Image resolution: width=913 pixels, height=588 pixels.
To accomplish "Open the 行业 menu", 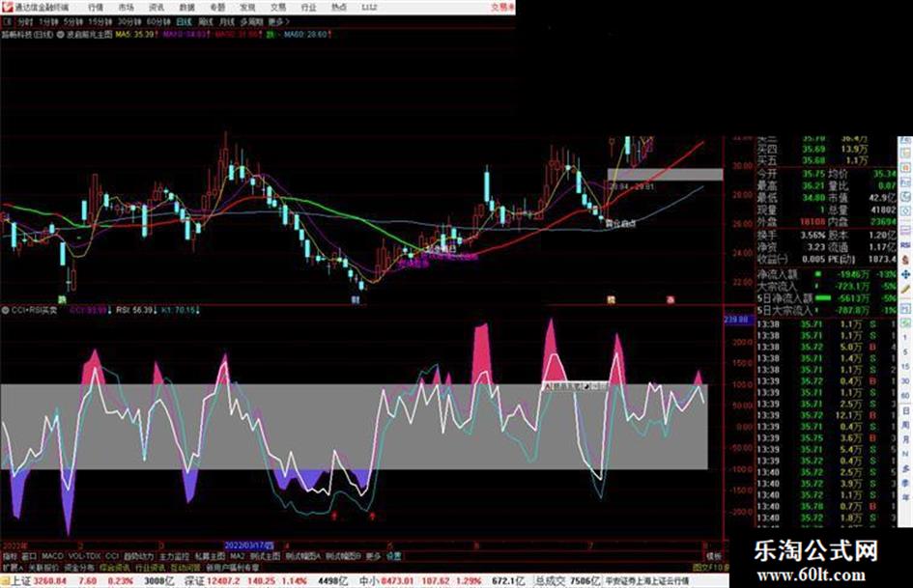I will pyautogui.click(x=308, y=7).
